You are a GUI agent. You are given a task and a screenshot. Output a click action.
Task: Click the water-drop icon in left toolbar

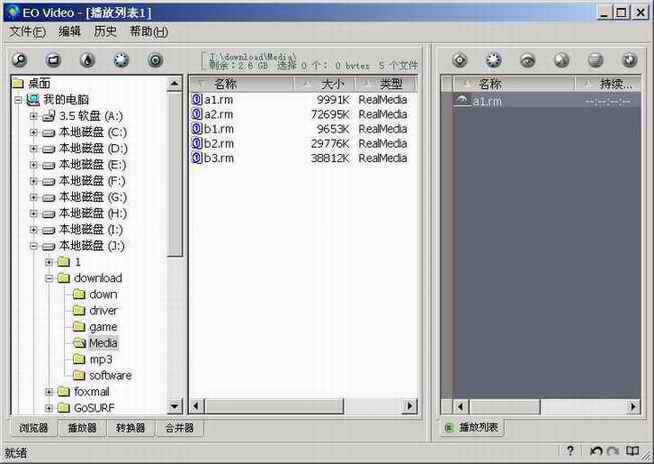pos(87,60)
